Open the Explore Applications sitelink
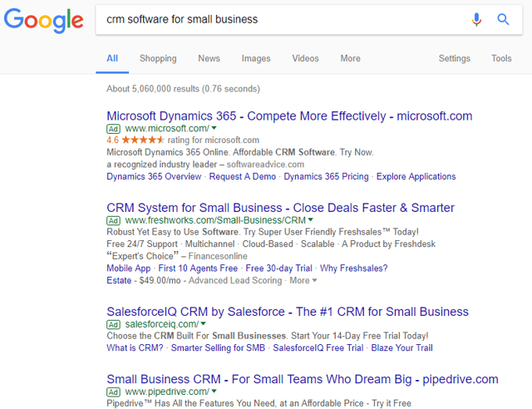Viewport: 532px width, 409px height. tap(416, 176)
